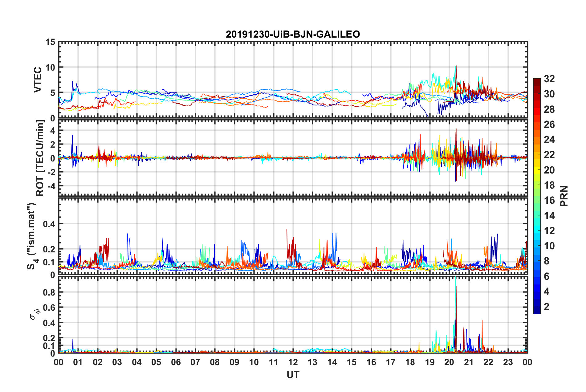
Task: Select the "30" label on the PRN colorbar
Action: point(549,94)
